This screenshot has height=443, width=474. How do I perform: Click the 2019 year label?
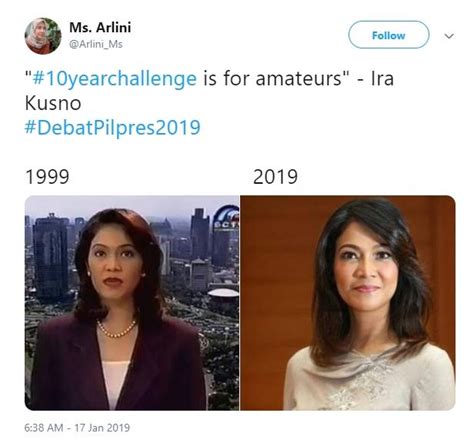(275, 177)
